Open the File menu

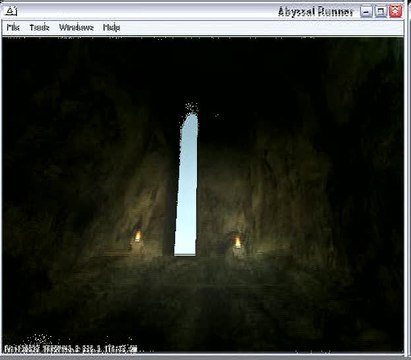(x=13, y=27)
